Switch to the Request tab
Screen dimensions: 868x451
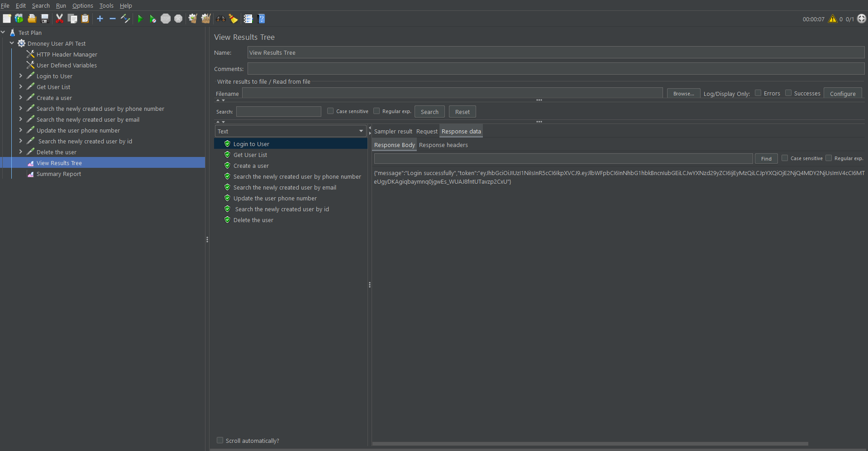coord(427,131)
